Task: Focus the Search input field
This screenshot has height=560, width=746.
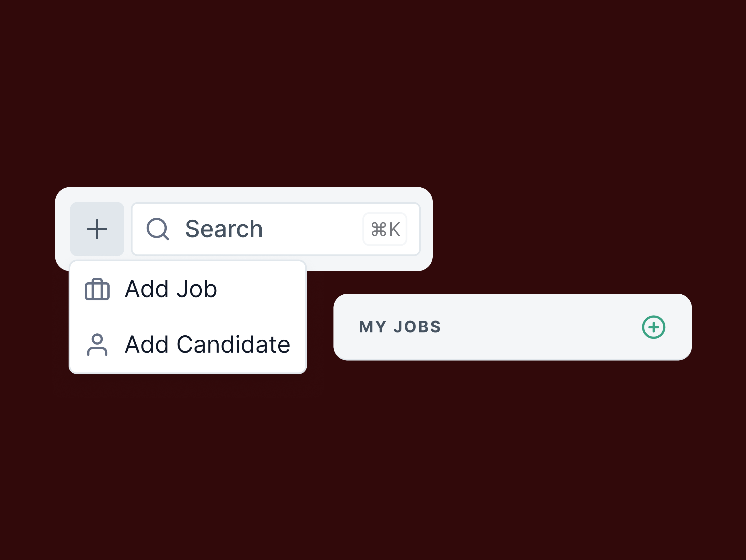Action: pyautogui.click(x=304, y=229)
